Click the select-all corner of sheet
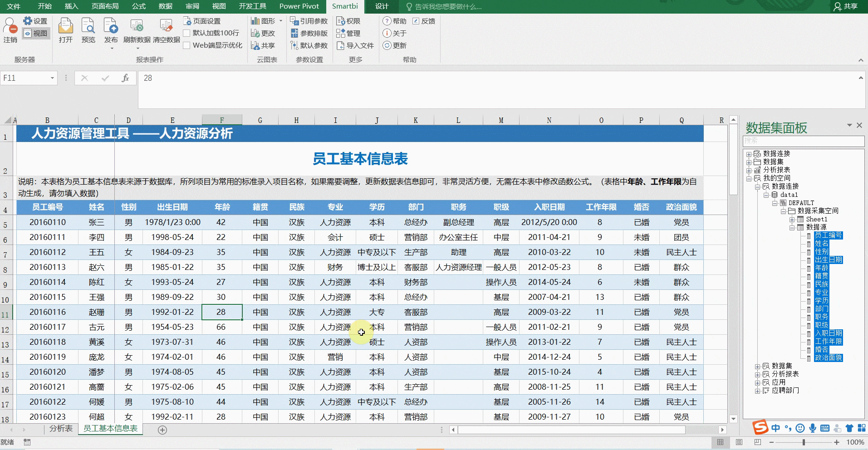The height and width of the screenshot is (450, 868). tap(8, 120)
